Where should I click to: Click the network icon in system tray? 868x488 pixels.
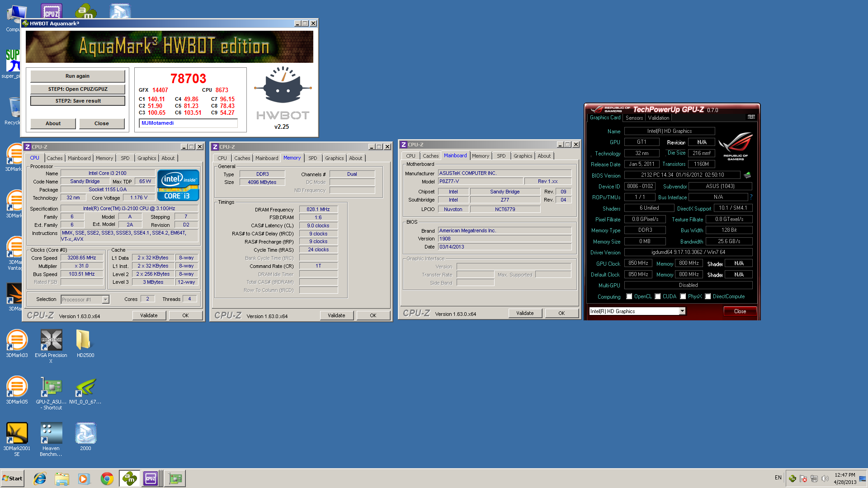pos(814,479)
